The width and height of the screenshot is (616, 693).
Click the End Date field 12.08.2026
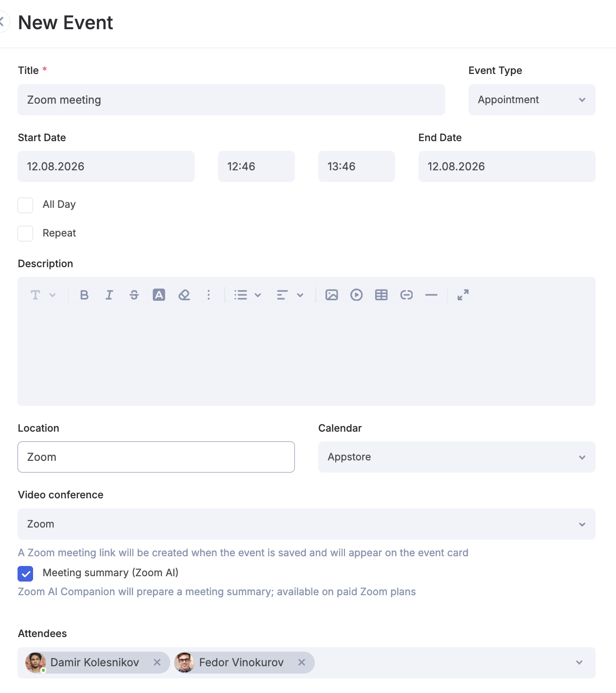507,166
